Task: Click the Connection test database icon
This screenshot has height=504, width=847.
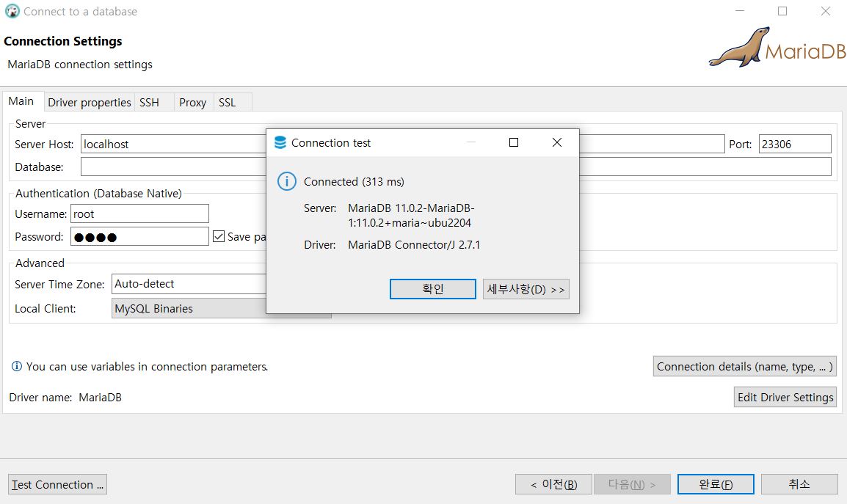Action: [280, 142]
